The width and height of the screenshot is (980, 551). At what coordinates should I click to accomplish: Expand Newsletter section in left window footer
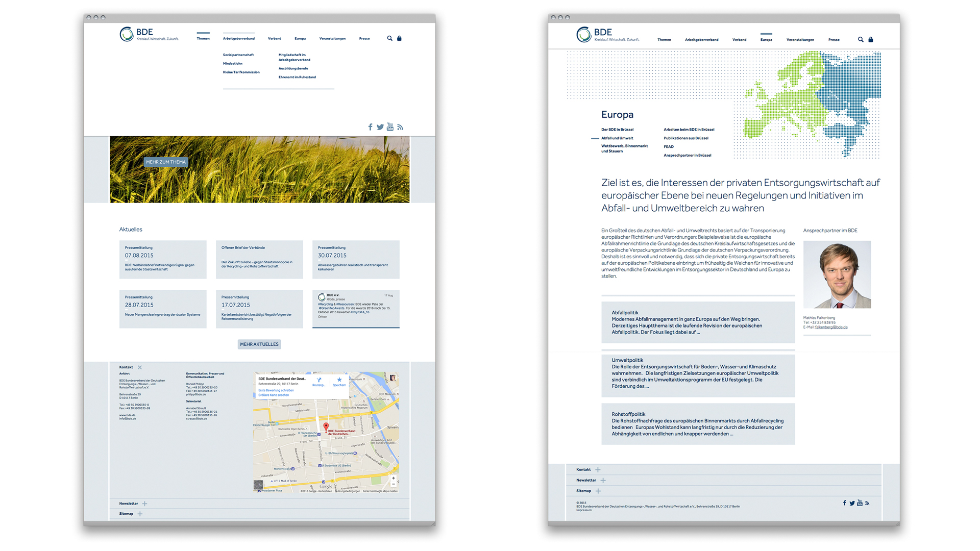(144, 504)
